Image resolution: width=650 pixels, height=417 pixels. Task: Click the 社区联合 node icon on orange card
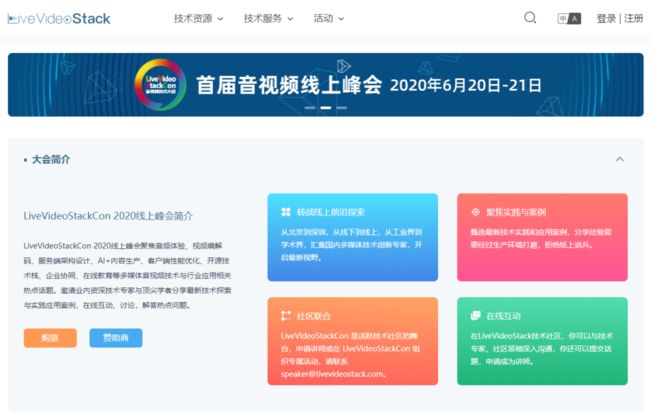(286, 316)
